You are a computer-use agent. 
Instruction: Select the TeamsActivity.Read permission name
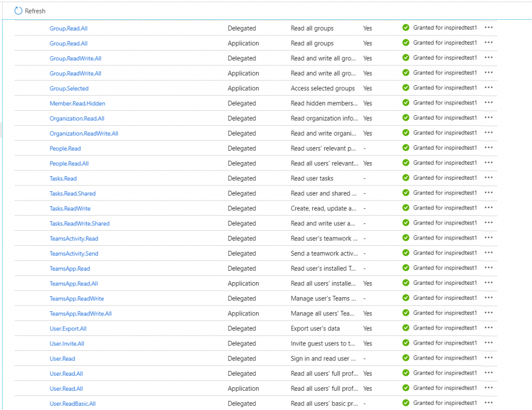pyautogui.click(x=74, y=239)
